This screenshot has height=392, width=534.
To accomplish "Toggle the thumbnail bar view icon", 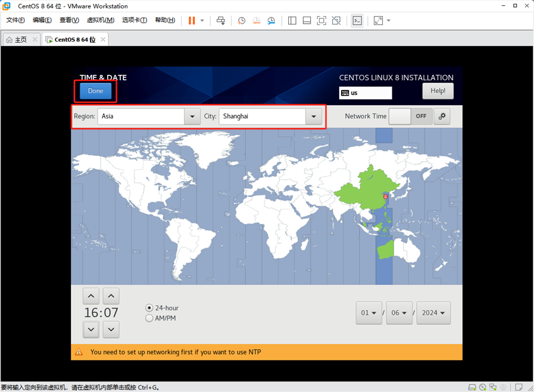I will click(307, 20).
